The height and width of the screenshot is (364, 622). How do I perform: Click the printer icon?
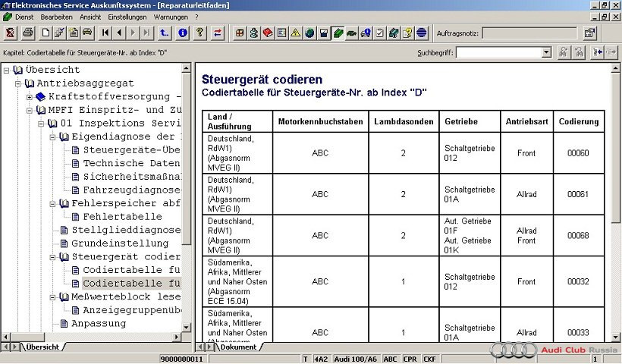pos(28,33)
